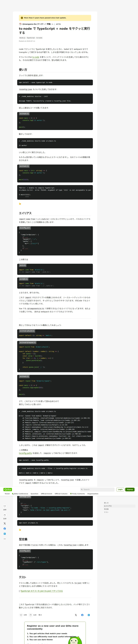Screen dimensions: 138x644
Task: Click the はてな organization icon
Action: tap(55, 24)
